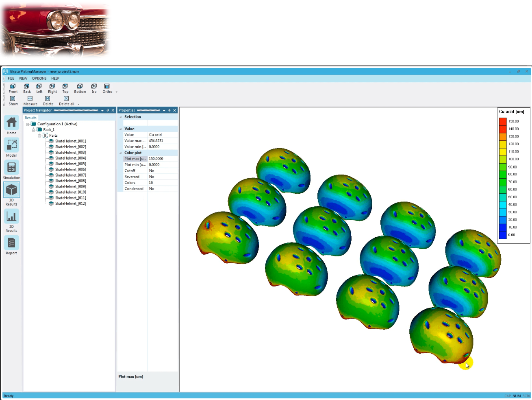
Task: Edit the Plot max value field
Action: (163, 159)
